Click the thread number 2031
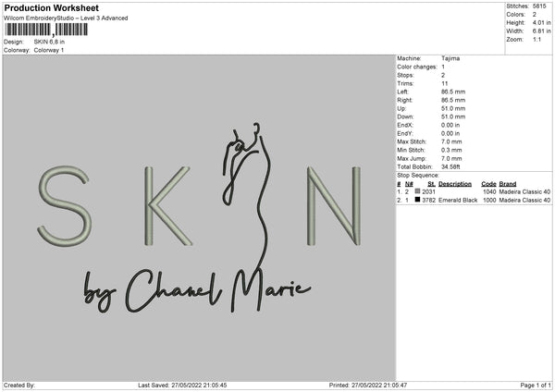The height and width of the screenshot is (392, 555). [428, 191]
